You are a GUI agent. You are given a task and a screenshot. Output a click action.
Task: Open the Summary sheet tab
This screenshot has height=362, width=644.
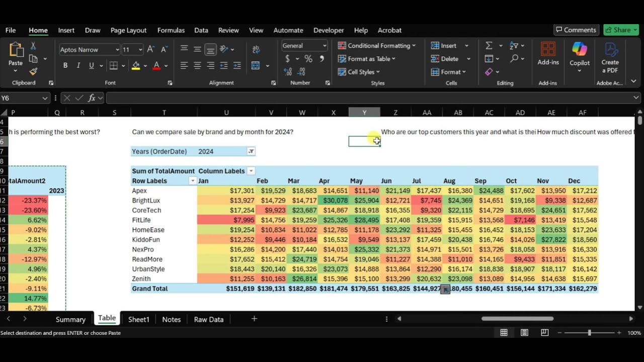70,319
